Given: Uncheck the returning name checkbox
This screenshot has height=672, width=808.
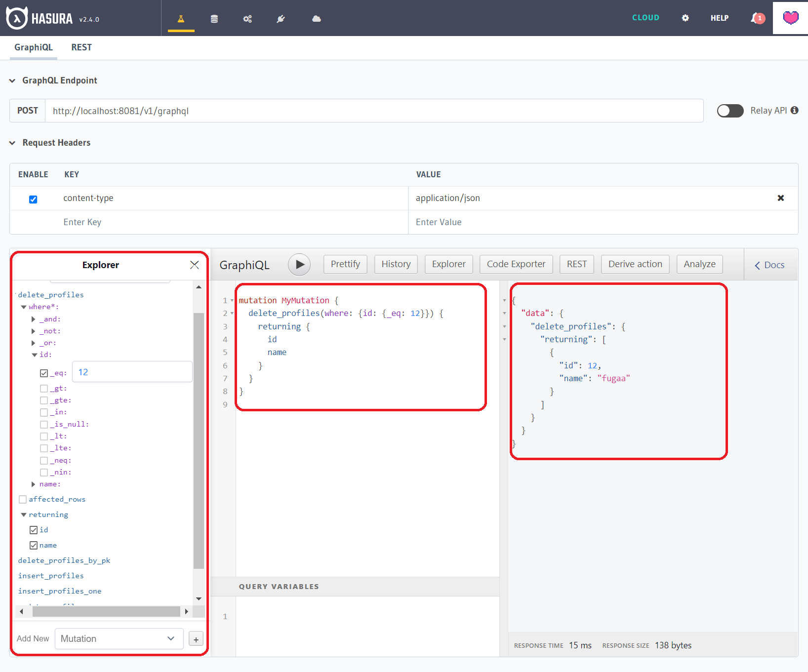Looking at the screenshot, I should click(x=34, y=546).
